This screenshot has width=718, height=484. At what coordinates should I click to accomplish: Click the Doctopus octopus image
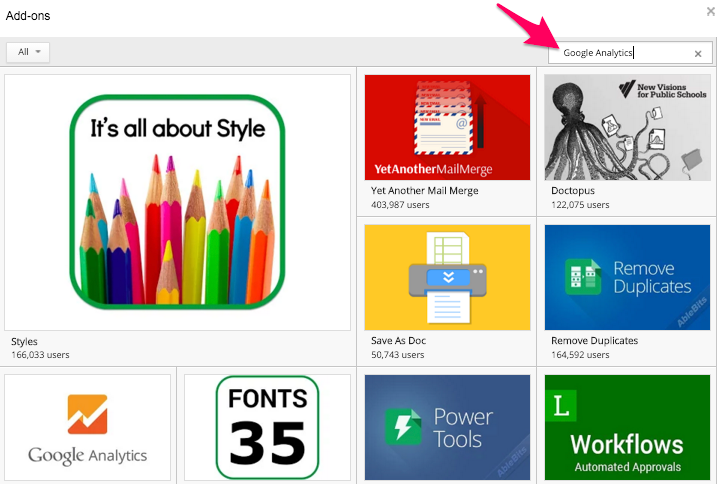(627, 127)
